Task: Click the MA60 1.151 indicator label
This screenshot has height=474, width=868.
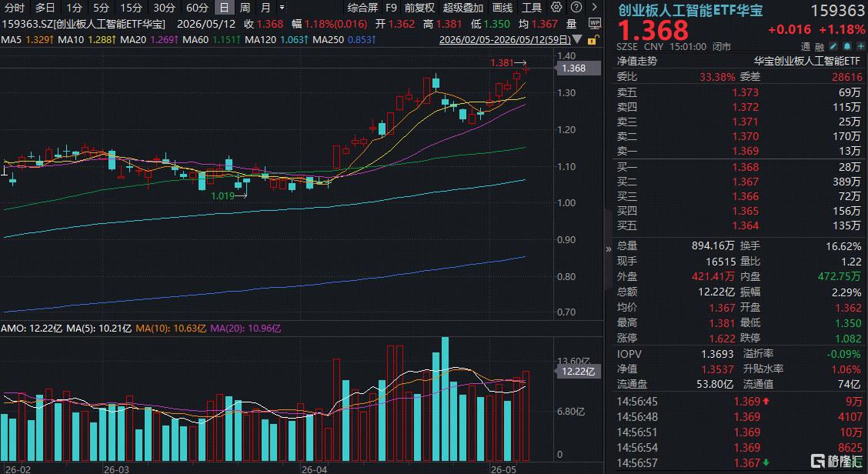Action: click(212, 40)
